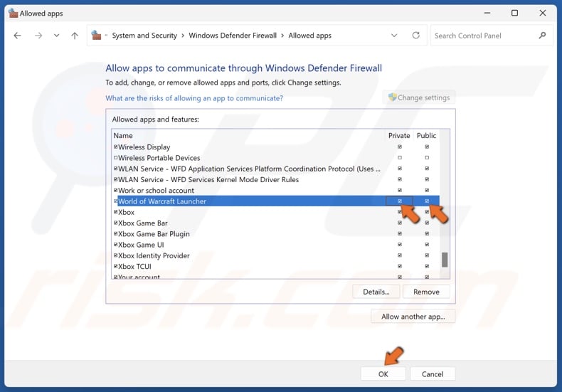The width and height of the screenshot is (562, 392).
Task: Toggle Wireless Display name checkbox
Action: click(115, 147)
